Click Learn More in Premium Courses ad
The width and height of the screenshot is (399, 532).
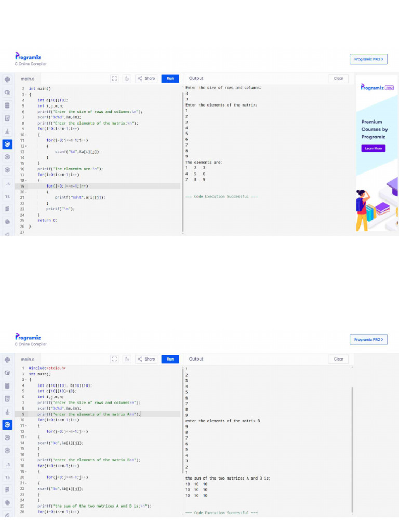(373, 148)
